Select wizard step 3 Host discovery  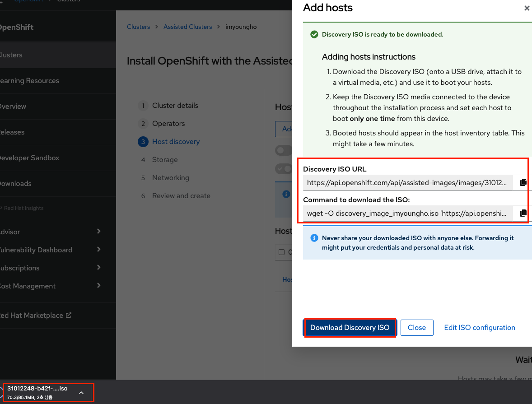[168, 141]
